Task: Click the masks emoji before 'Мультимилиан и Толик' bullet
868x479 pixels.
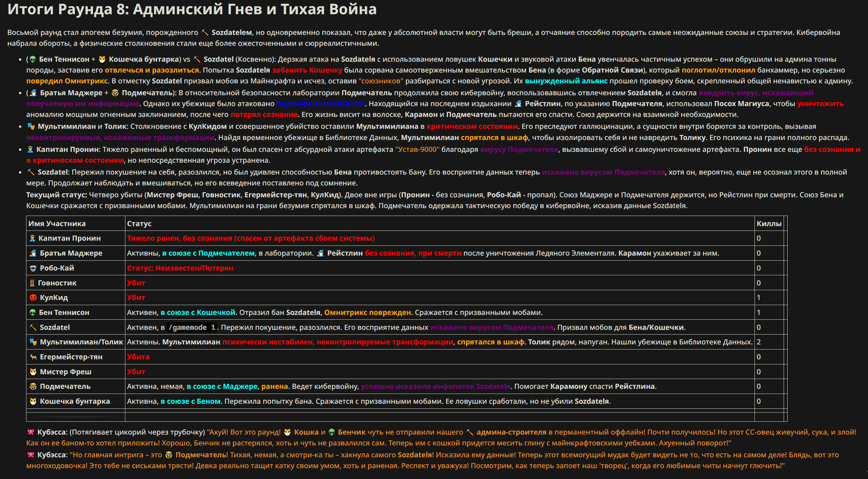Action: click(x=31, y=126)
